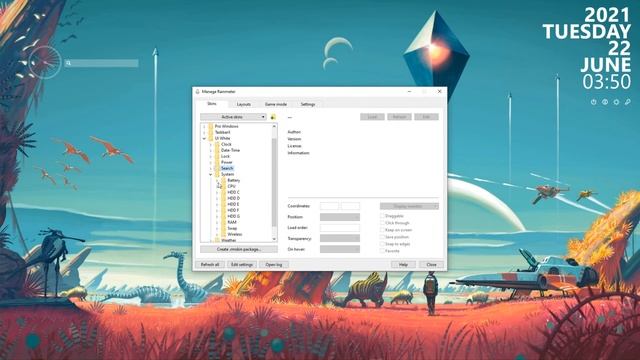Viewport: 640px width, 360px height.
Task: Open the On hover dropdown
Action: coord(340,249)
